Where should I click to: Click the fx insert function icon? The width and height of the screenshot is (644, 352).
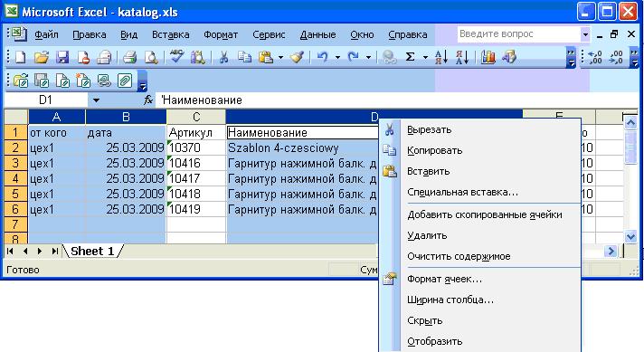[148, 100]
